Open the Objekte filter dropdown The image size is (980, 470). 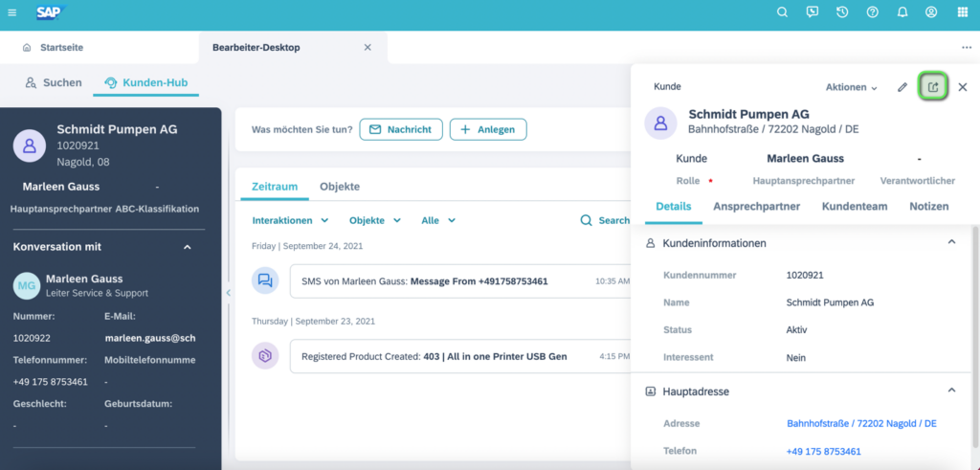point(374,220)
